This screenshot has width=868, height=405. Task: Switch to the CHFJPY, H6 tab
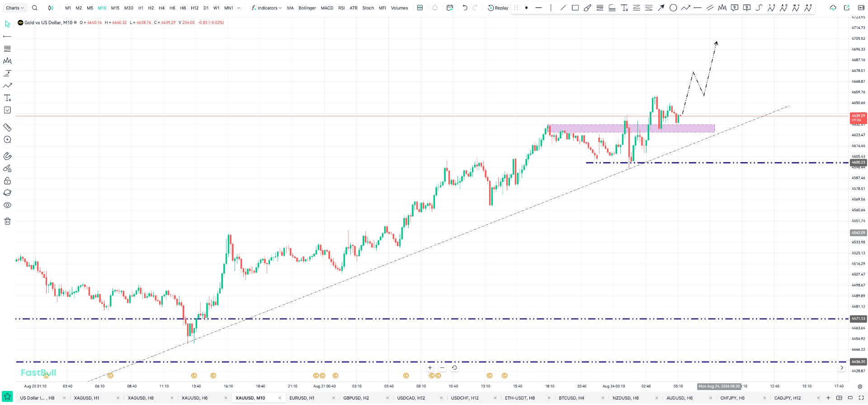click(x=732, y=398)
